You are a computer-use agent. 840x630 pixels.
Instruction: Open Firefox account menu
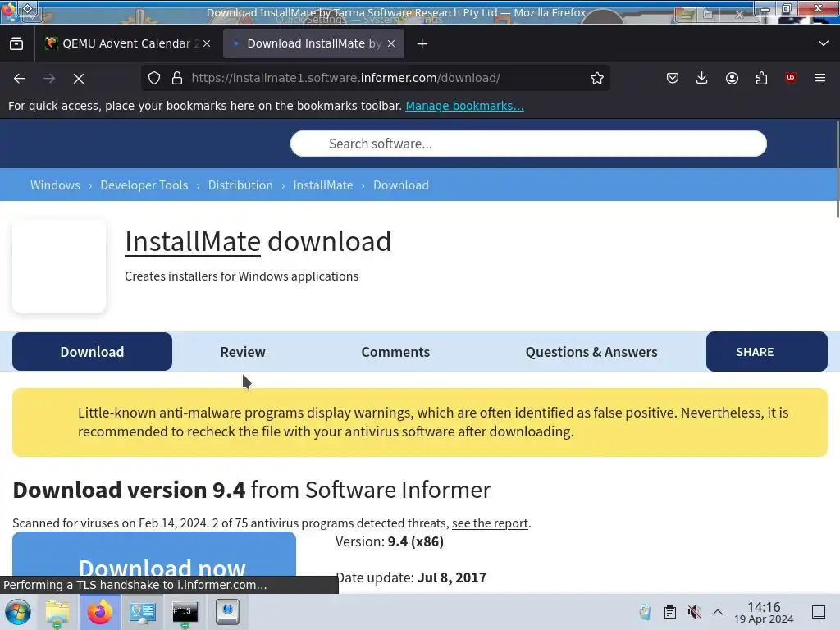click(x=732, y=78)
